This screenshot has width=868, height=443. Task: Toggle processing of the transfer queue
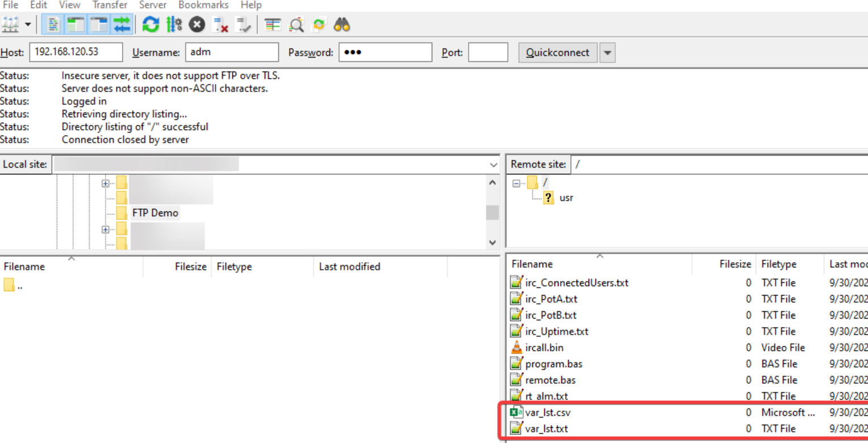pyautogui.click(x=174, y=24)
